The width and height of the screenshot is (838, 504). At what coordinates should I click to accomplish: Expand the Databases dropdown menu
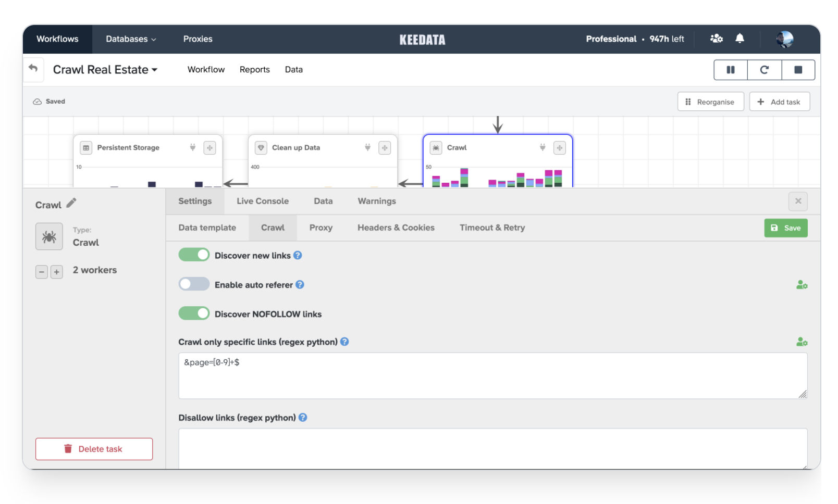click(x=131, y=39)
